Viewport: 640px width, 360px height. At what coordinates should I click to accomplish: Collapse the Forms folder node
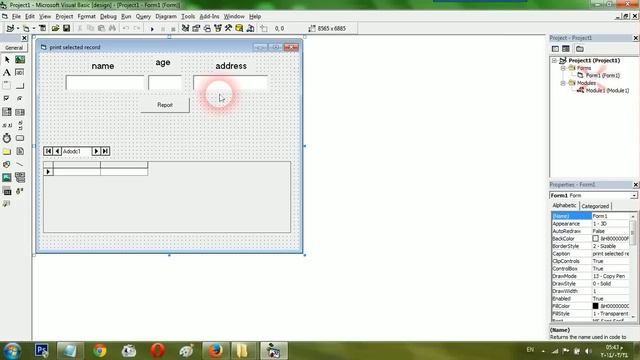pyautogui.click(x=563, y=68)
